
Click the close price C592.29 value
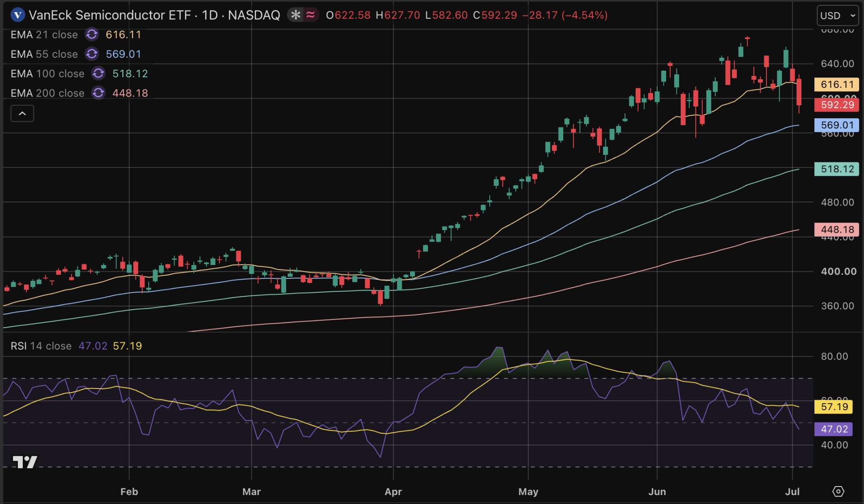(x=495, y=15)
